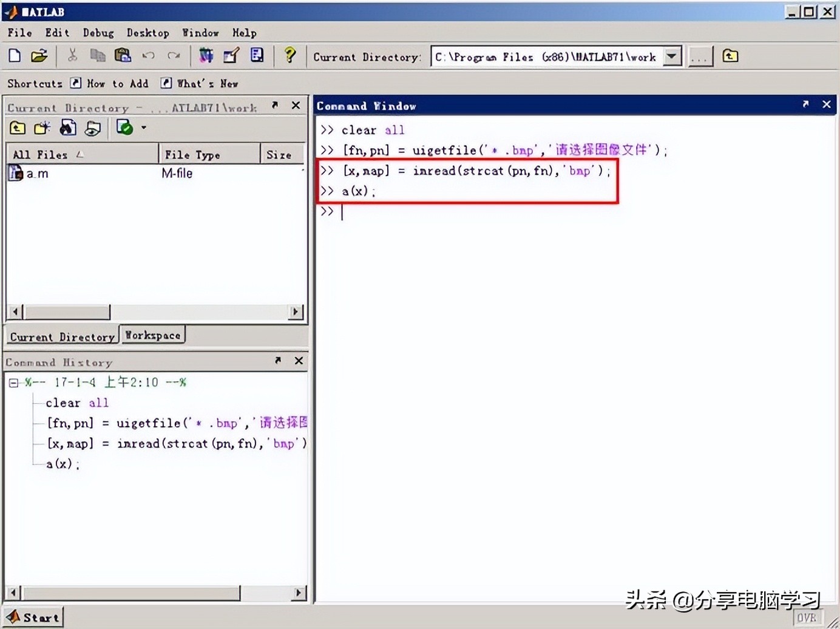Click the file list horizontal scrollbar thumb
Screen dimensions: 840x629
pos(67,312)
